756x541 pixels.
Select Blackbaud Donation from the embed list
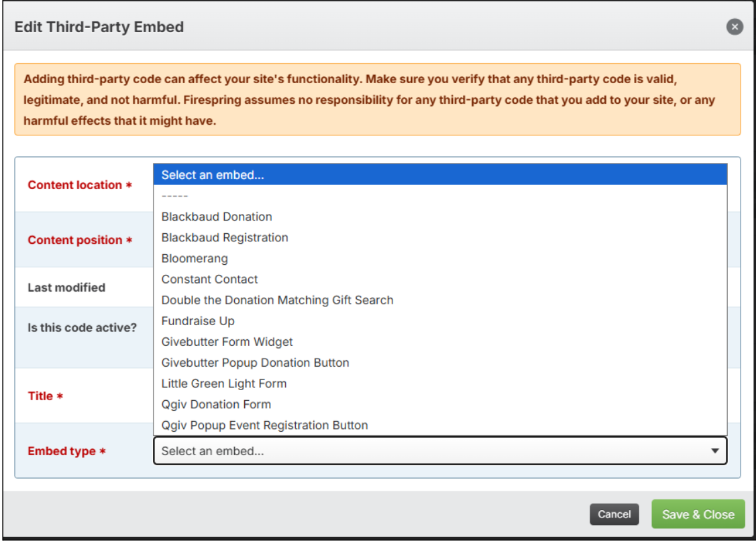217,217
